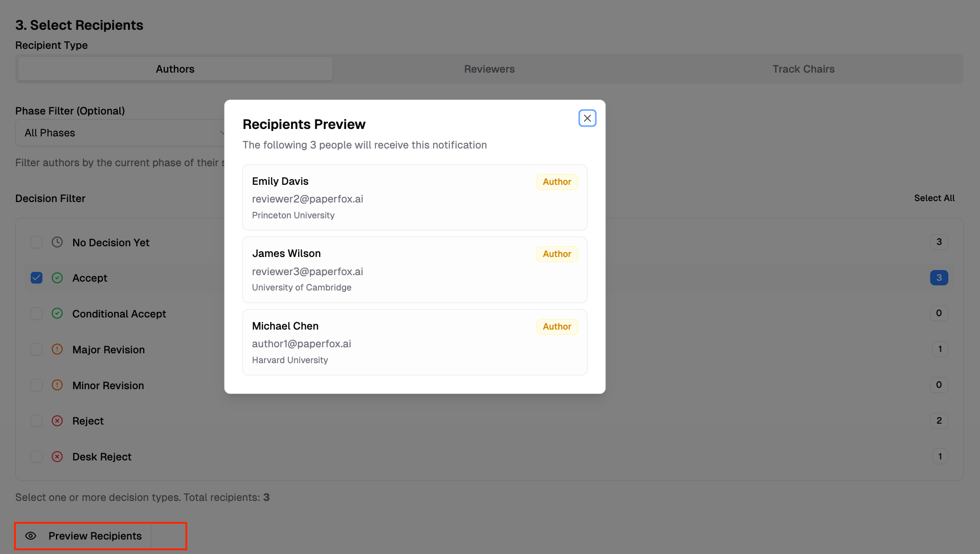
Task: Enable the No Decision Yet checkbox
Action: click(x=36, y=242)
